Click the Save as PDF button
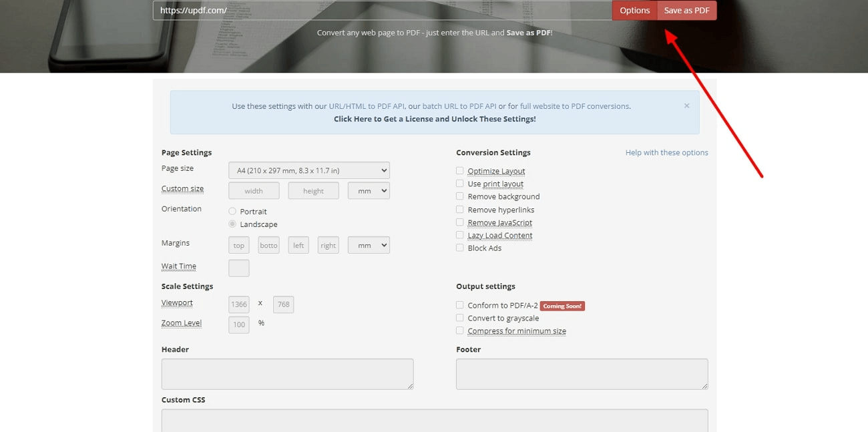Viewport: 868px width, 432px height. [686, 10]
